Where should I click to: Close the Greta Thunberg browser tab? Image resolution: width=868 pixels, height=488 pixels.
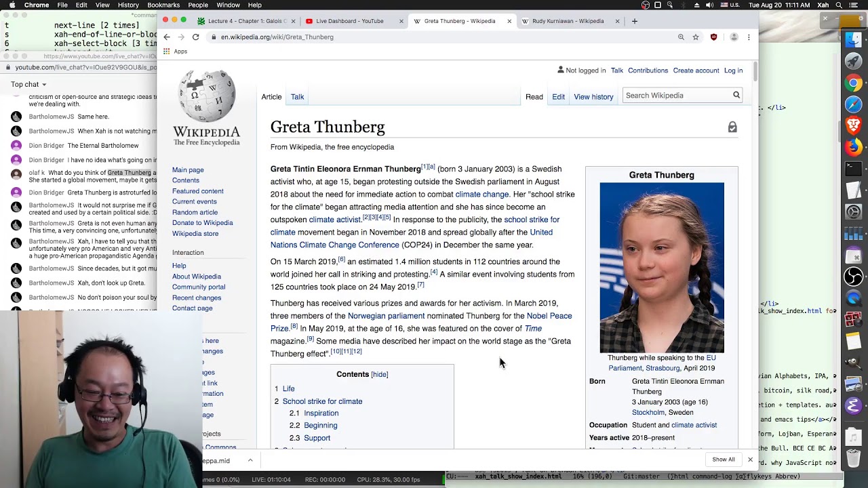[x=509, y=21]
